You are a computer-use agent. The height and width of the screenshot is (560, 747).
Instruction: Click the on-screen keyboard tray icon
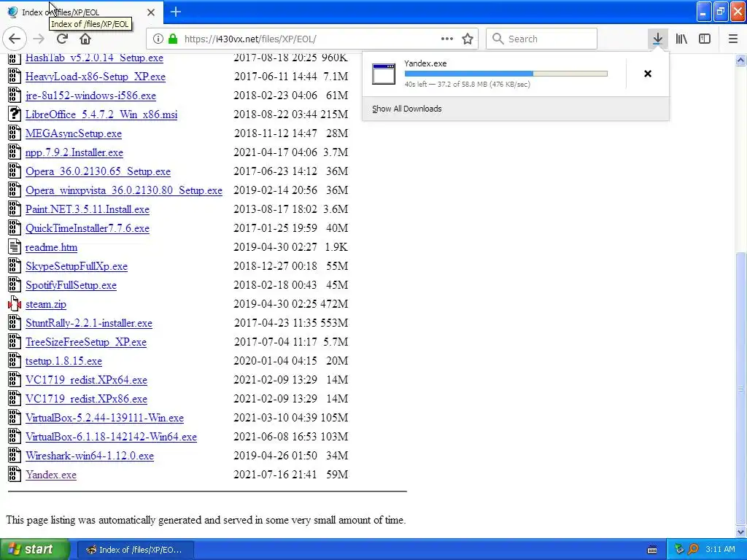(652, 550)
